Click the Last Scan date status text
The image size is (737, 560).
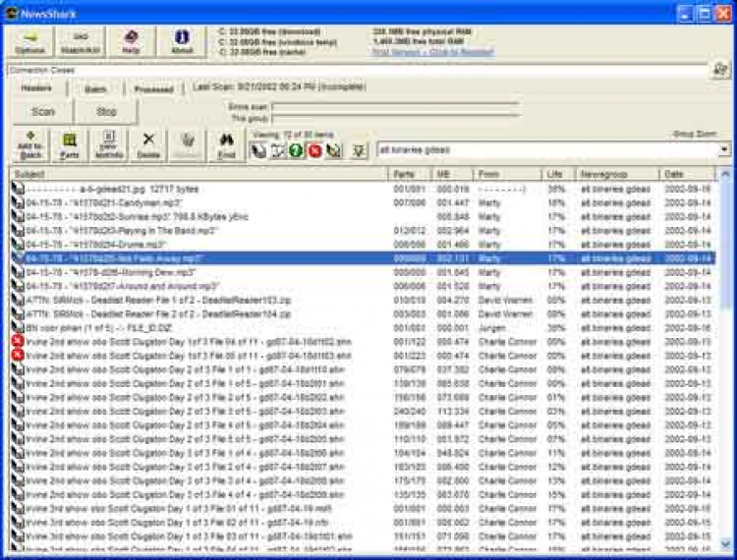(x=279, y=86)
